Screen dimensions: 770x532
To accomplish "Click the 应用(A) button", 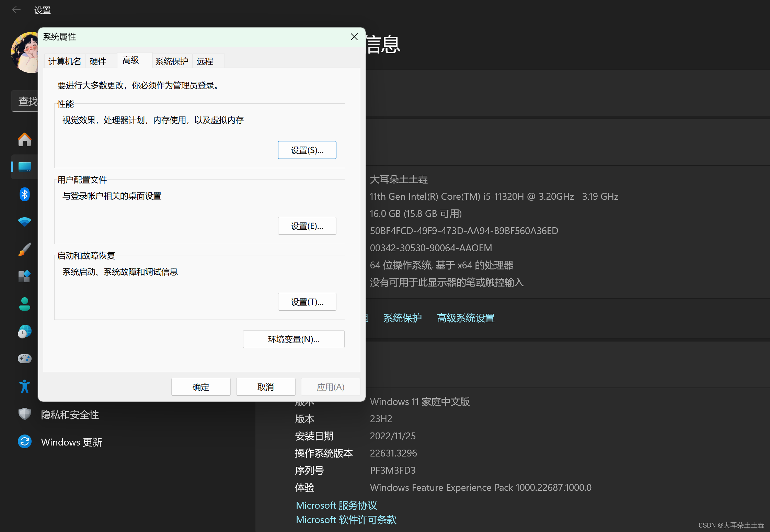I will click(330, 387).
